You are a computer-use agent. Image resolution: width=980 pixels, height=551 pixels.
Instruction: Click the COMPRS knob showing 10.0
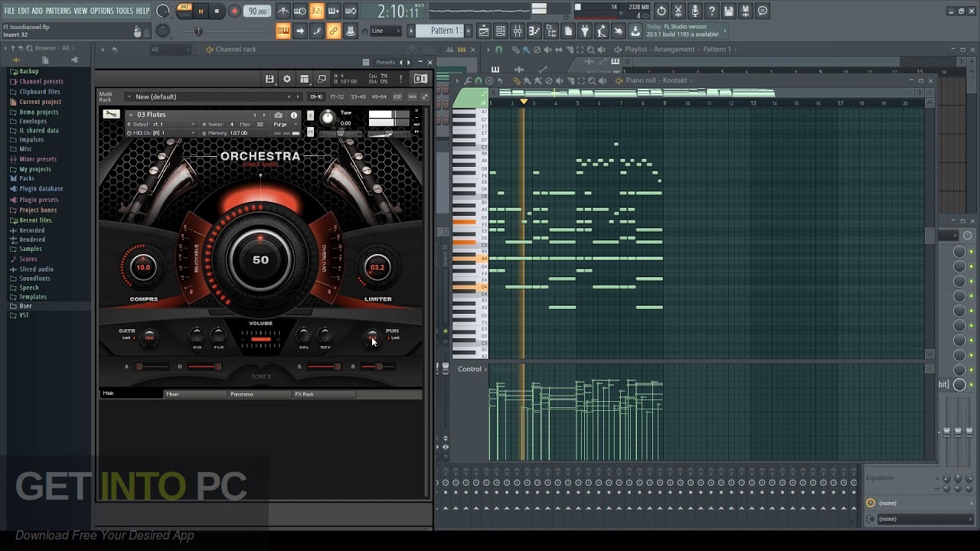coord(144,267)
